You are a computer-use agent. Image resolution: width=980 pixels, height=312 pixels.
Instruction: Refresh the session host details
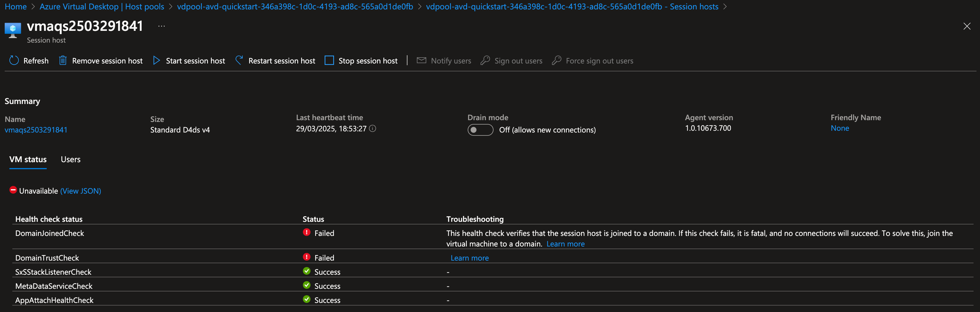pyautogui.click(x=28, y=61)
